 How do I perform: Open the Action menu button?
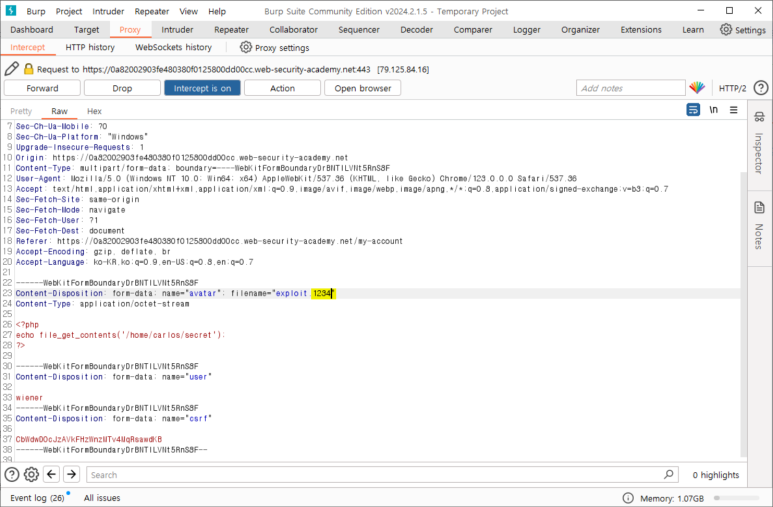point(282,88)
